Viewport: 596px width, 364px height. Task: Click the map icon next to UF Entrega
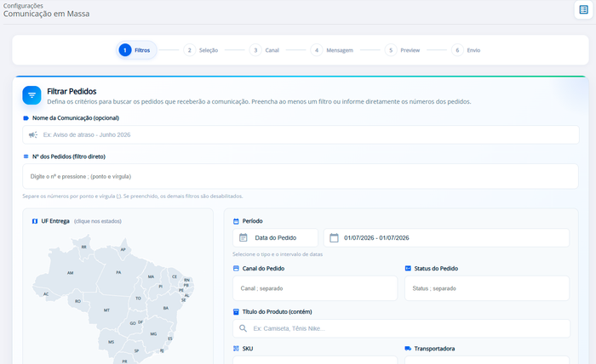[x=35, y=221]
